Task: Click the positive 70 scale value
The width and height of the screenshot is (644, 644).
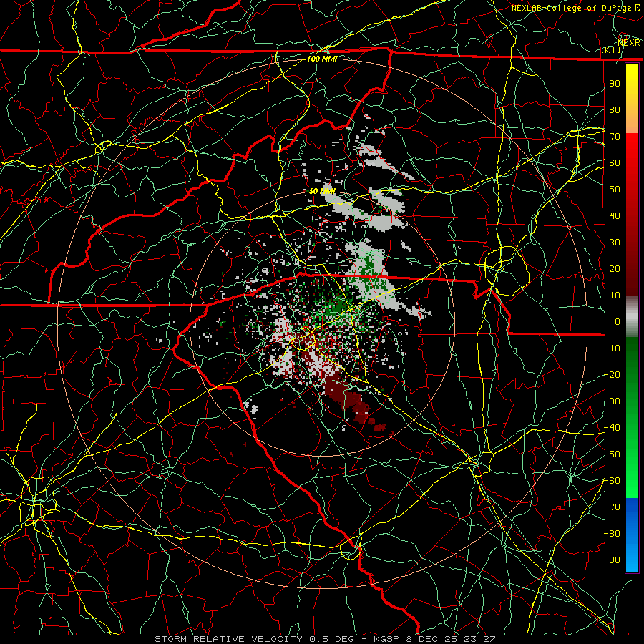Action: click(615, 137)
